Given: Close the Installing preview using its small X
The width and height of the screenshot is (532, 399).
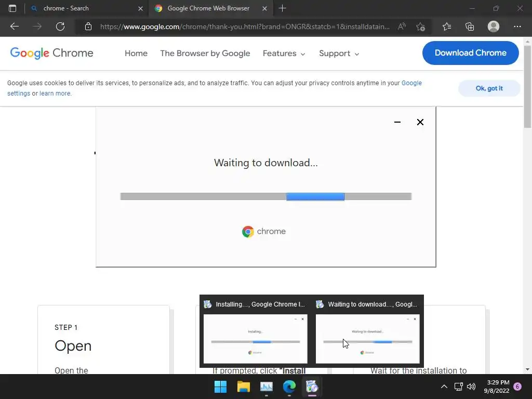Looking at the screenshot, I should click(303, 319).
